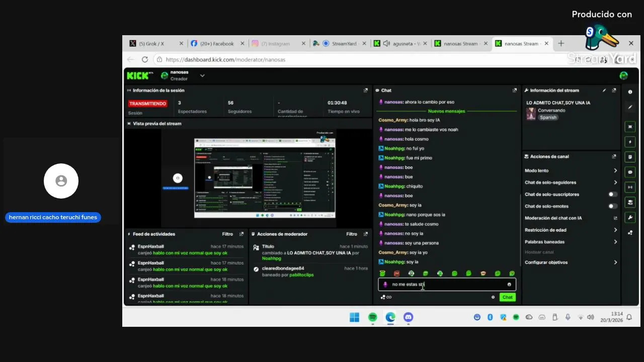Insert the first green emote in emote row
644x362 pixels.
pyautogui.click(x=382, y=274)
